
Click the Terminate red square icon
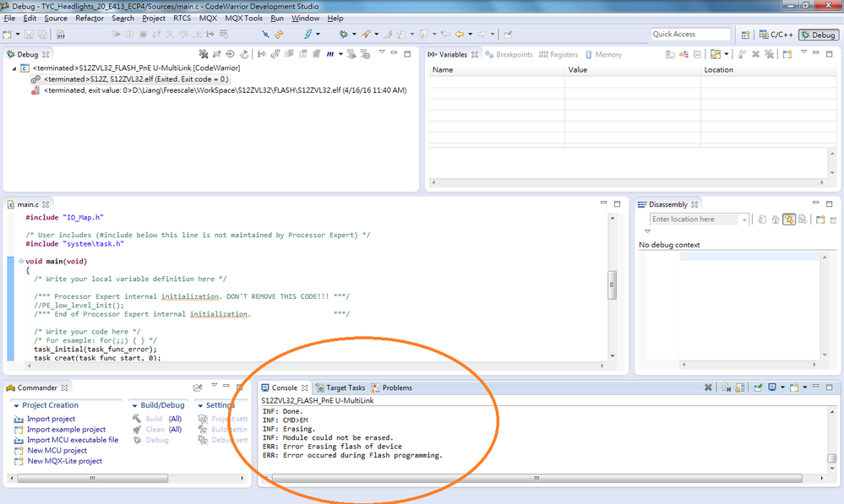coord(143,34)
